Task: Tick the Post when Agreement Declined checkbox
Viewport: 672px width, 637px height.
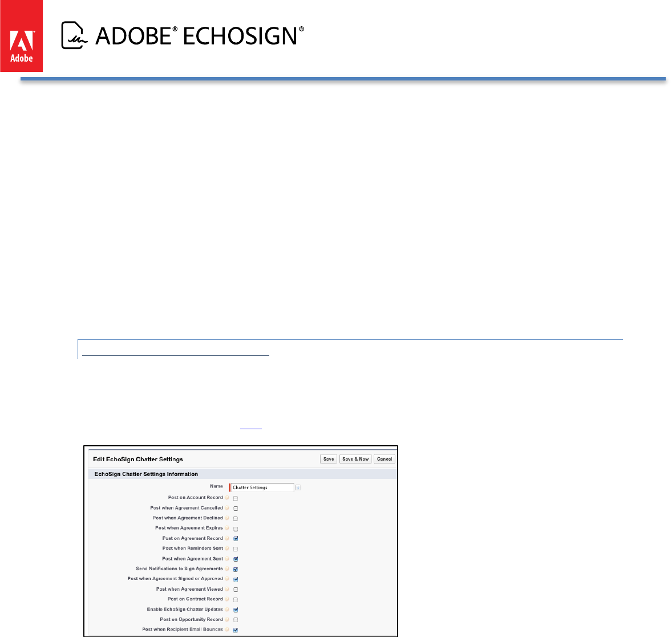Action: pos(236,519)
